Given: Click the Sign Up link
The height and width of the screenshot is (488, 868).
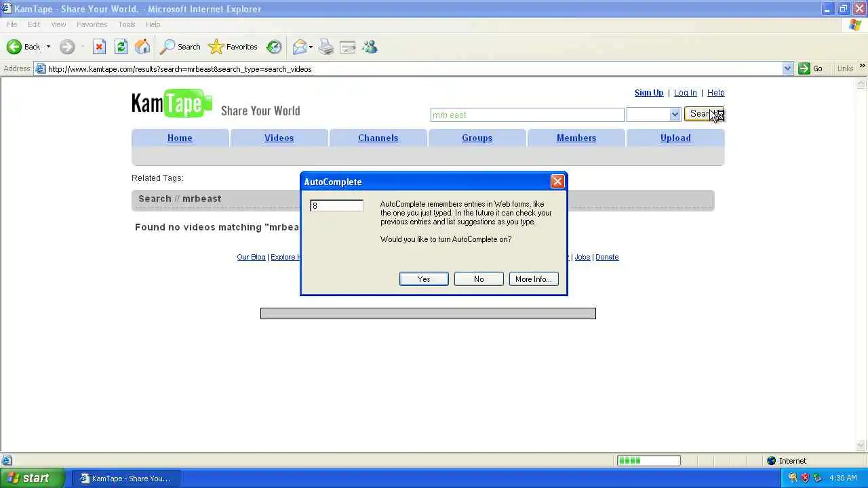Looking at the screenshot, I should pos(649,93).
